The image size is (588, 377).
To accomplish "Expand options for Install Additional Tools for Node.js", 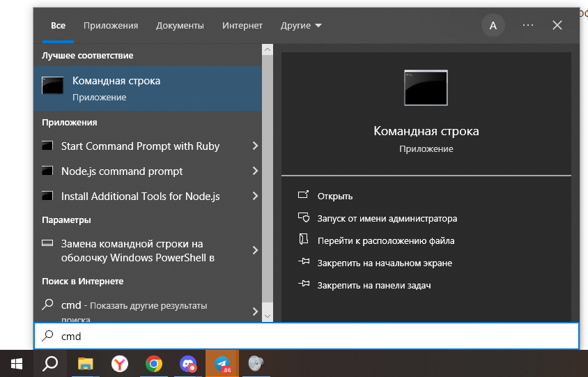I will click(x=256, y=197).
